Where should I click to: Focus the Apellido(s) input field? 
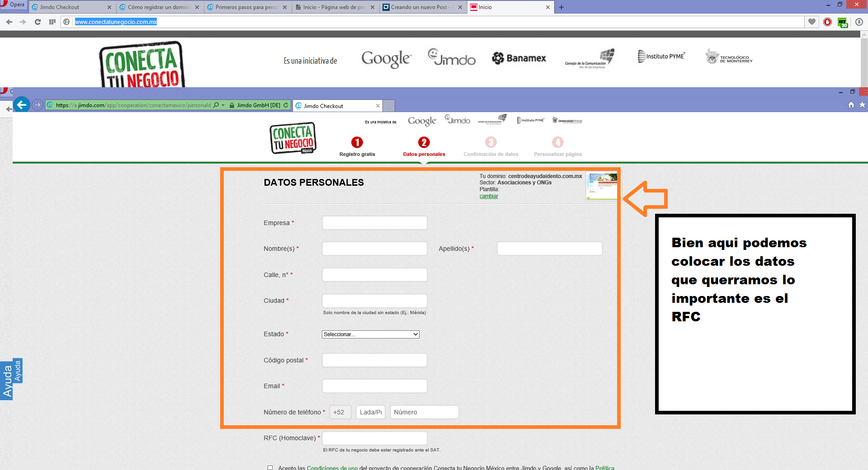[x=550, y=249]
